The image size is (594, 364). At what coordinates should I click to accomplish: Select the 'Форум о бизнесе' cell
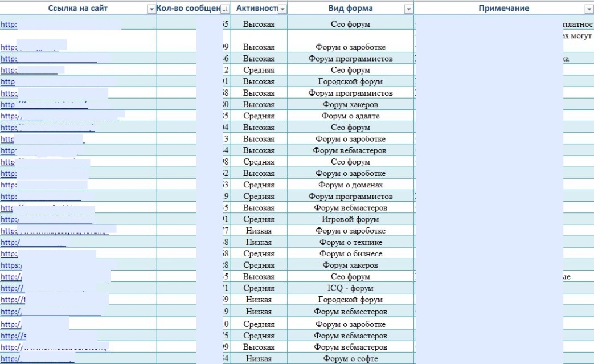pos(350,253)
